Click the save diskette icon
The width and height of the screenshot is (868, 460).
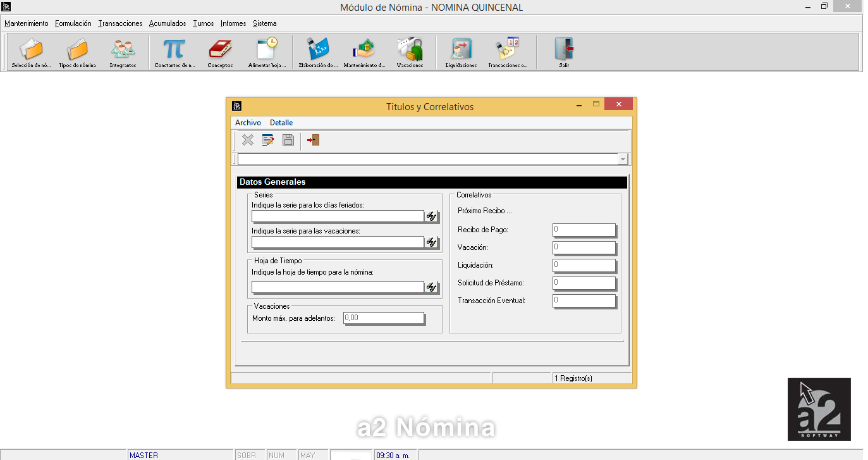coord(288,140)
